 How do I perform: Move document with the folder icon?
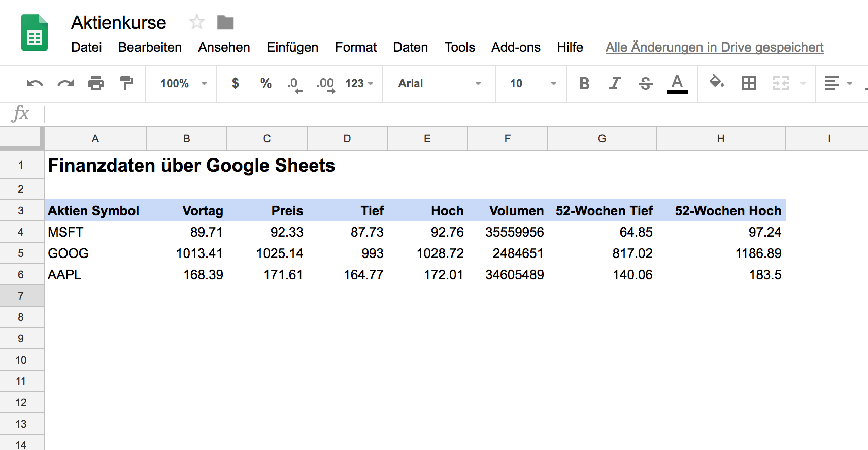[x=225, y=22]
